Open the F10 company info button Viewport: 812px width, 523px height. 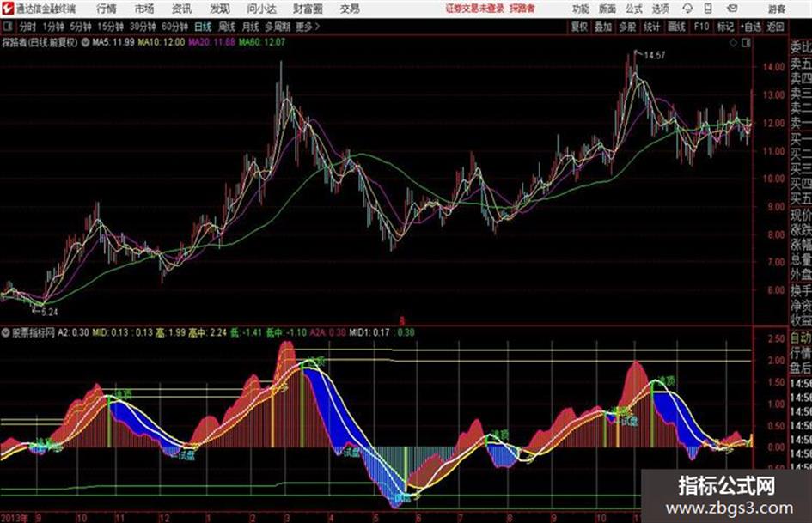[x=702, y=27]
